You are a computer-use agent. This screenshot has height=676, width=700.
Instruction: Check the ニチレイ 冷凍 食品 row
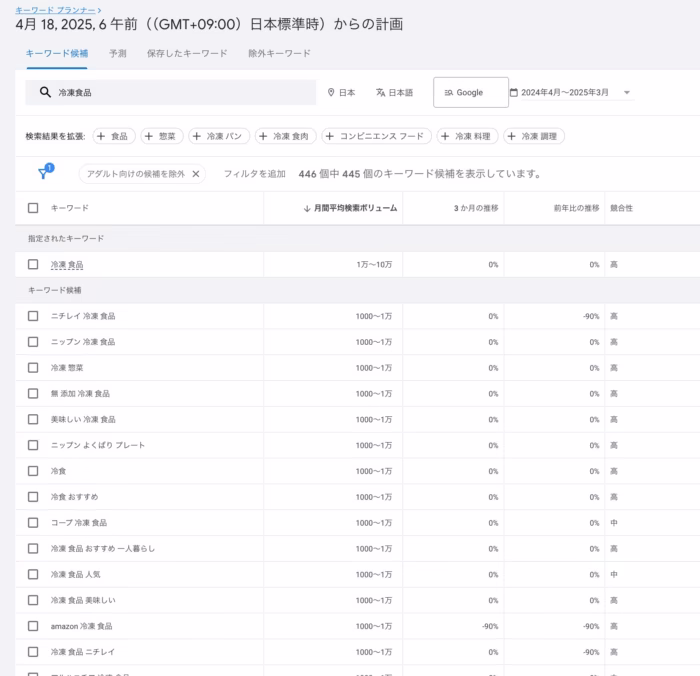[x=33, y=316]
